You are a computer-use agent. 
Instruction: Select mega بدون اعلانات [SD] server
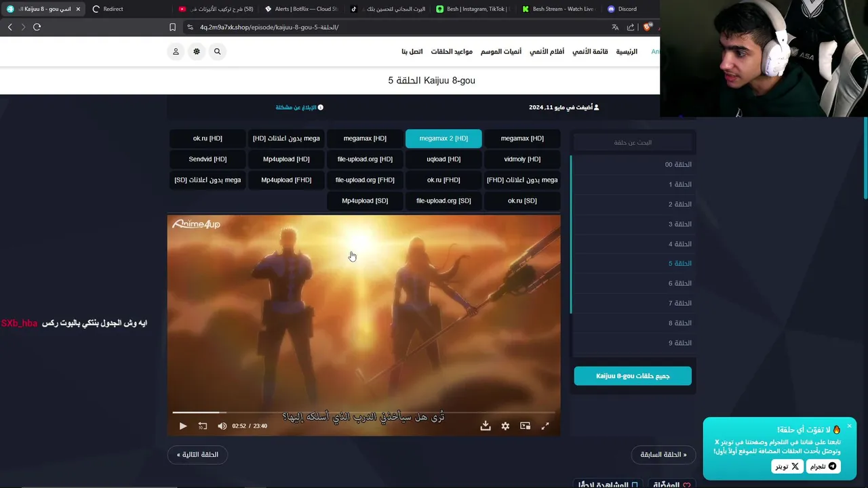click(x=208, y=180)
